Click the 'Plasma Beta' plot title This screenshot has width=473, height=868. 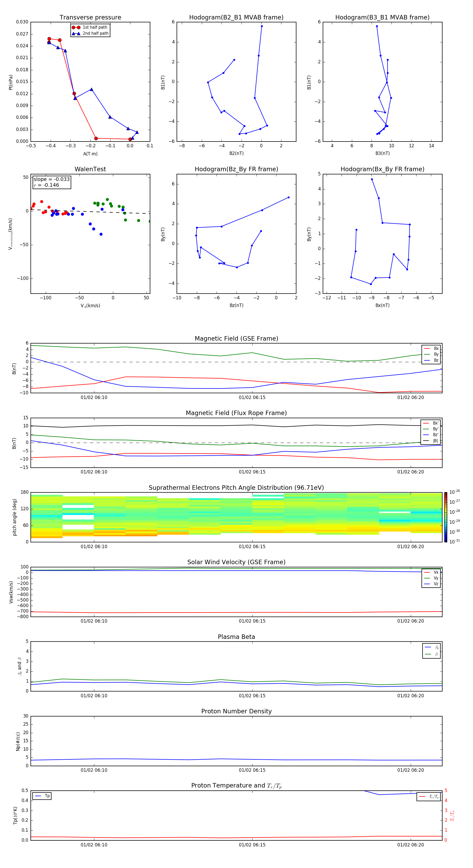coord(236,637)
